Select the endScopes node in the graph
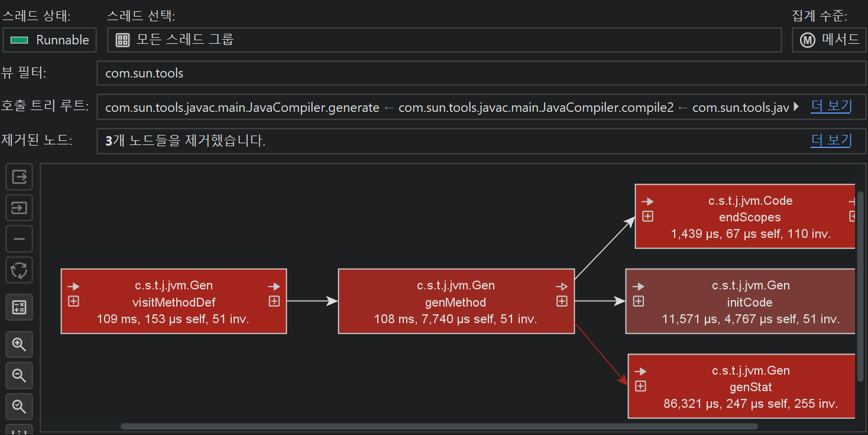 pos(750,217)
